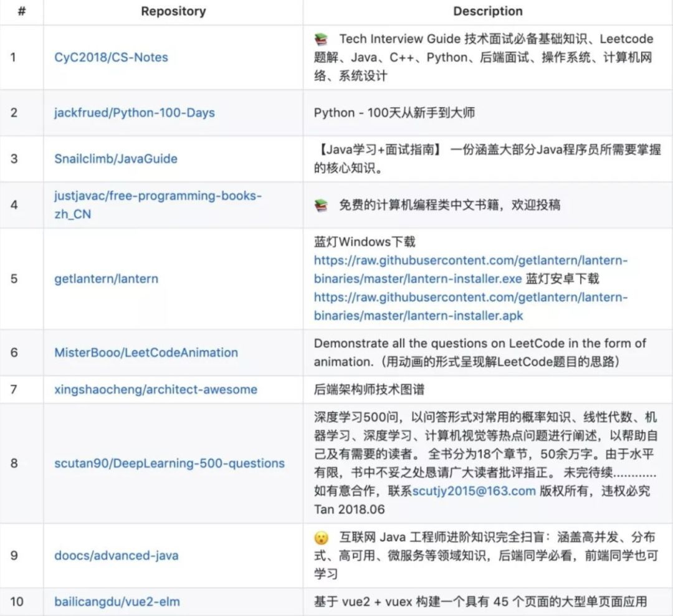Open xingshaocheng/architect-awesome repository link
This screenshot has height=616, width=673.
click(x=156, y=389)
